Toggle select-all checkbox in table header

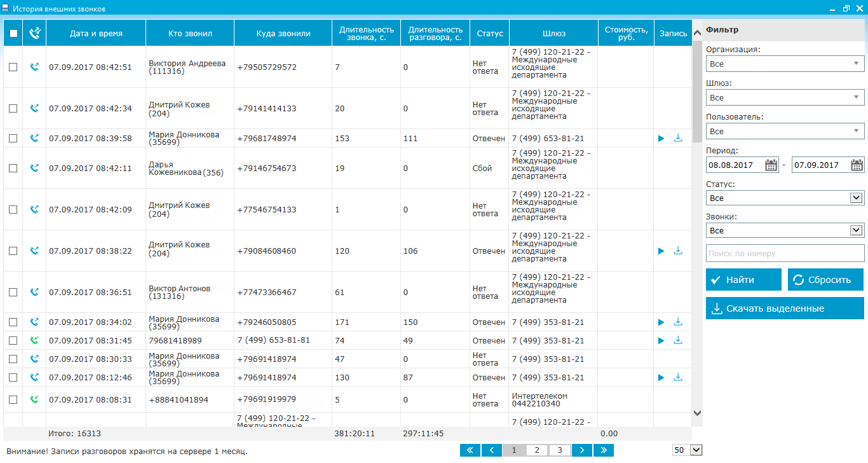click(x=13, y=34)
